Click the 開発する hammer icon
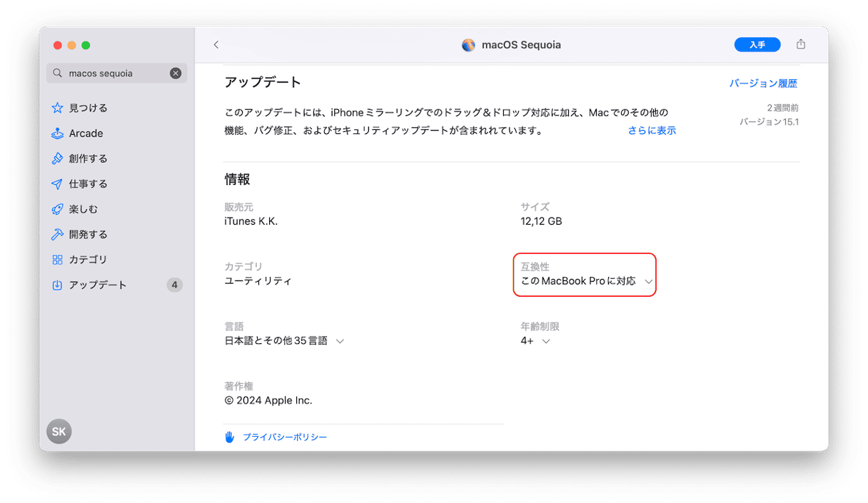Screen dimensions: 868x503 [58, 235]
